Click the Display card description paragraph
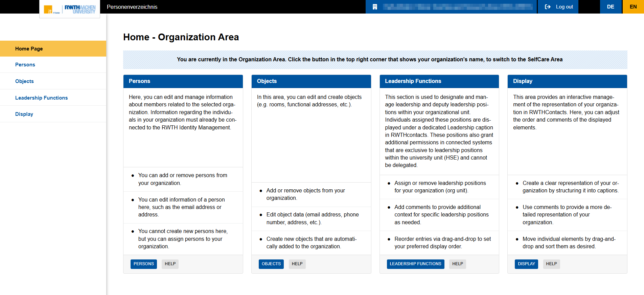Viewport: 644px width, 295px height. click(566, 112)
